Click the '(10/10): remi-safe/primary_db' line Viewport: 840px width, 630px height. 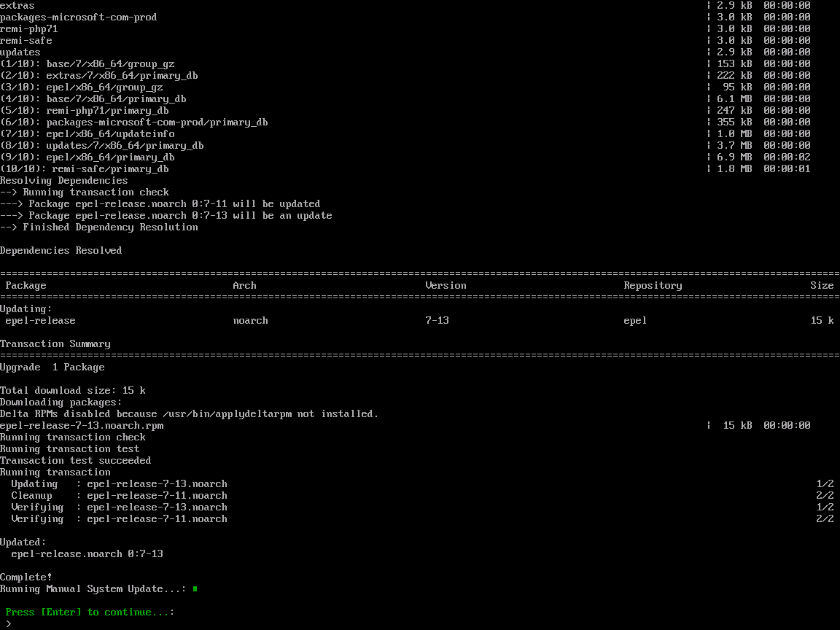tap(85, 169)
